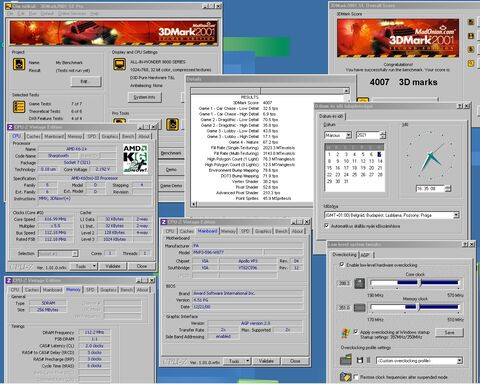The width and height of the screenshot is (480, 384).
Task: Click the System Info button
Action: 144,97
